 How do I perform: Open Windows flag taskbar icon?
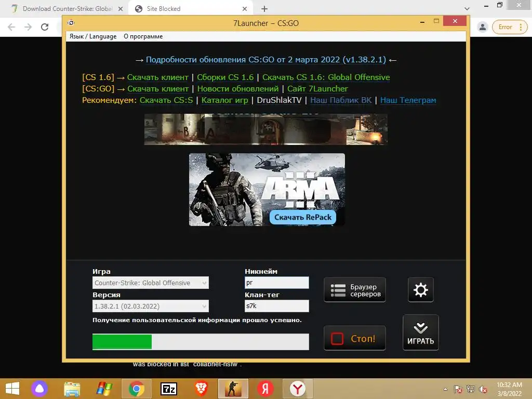click(x=104, y=389)
